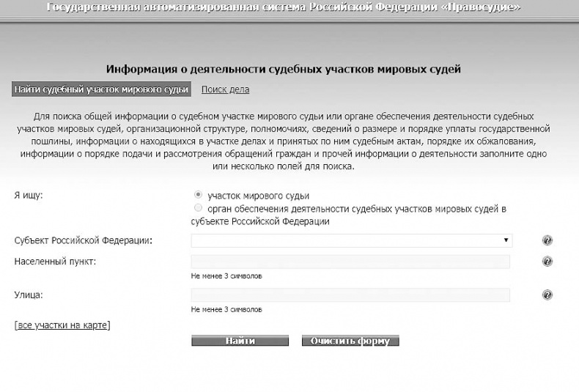The width and height of the screenshot is (579, 392).
Task: Select the 'участок мирового судьи' radio button
Action: click(198, 196)
